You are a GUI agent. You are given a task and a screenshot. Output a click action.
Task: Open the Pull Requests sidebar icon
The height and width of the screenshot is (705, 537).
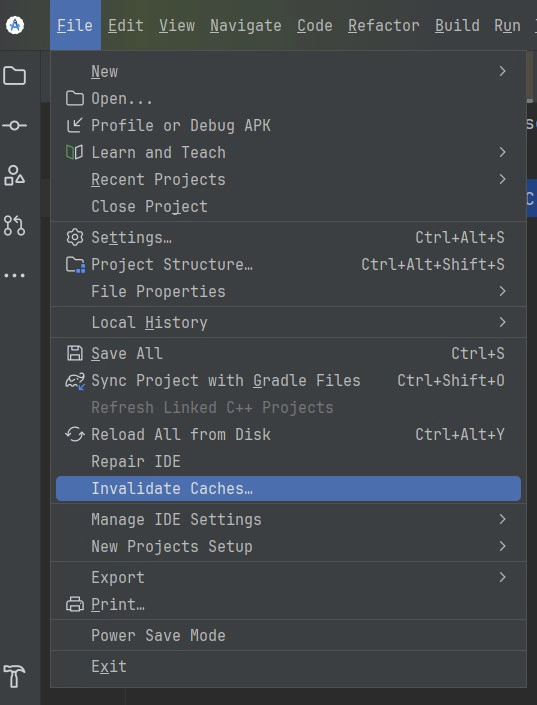coord(14,225)
